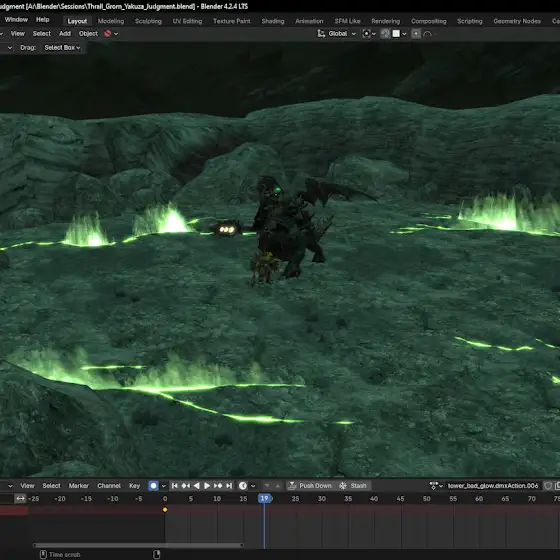Open the Animation workspace tab
Viewport: 560px width, 560px height.
(x=309, y=21)
